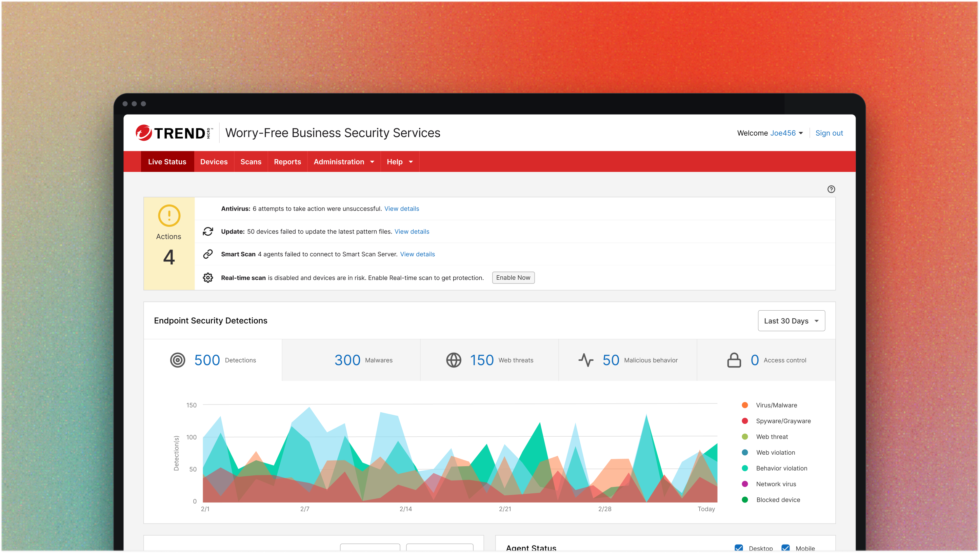This screenshot has height=553, width=980.
Task: Expand the Administration menu
Action: pos(344,162)
